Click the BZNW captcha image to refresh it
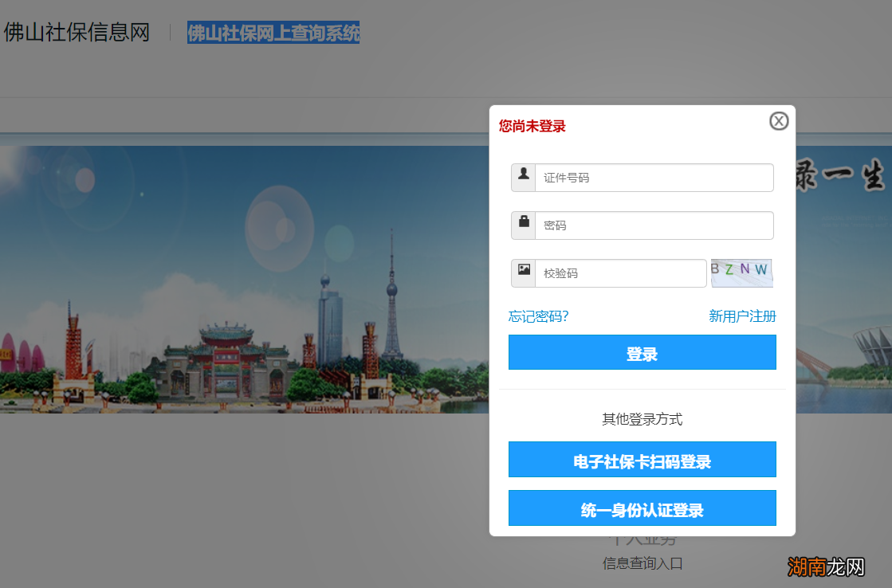The width and height of the screenshot is (892, 588). tap(741, 272)
